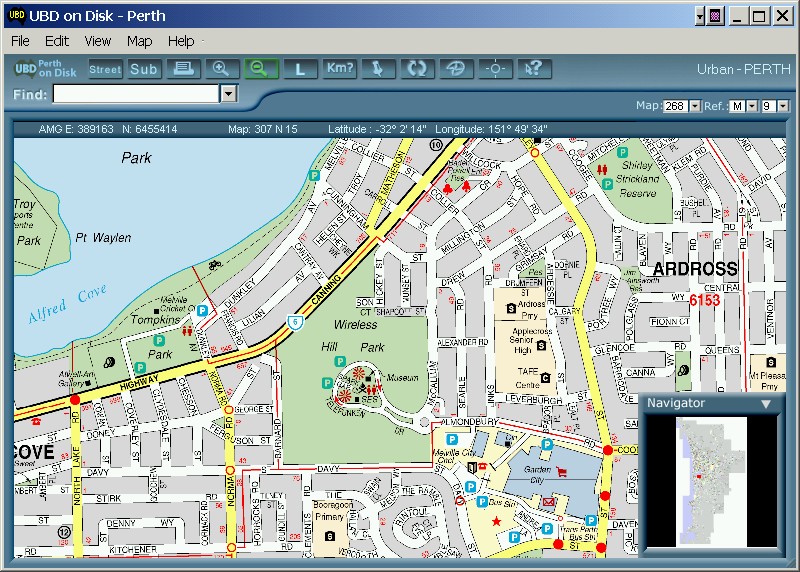This screenshot has width=800, height=572.
Task: Click the red 6153 postcode on map
Action: coord(704,301)
